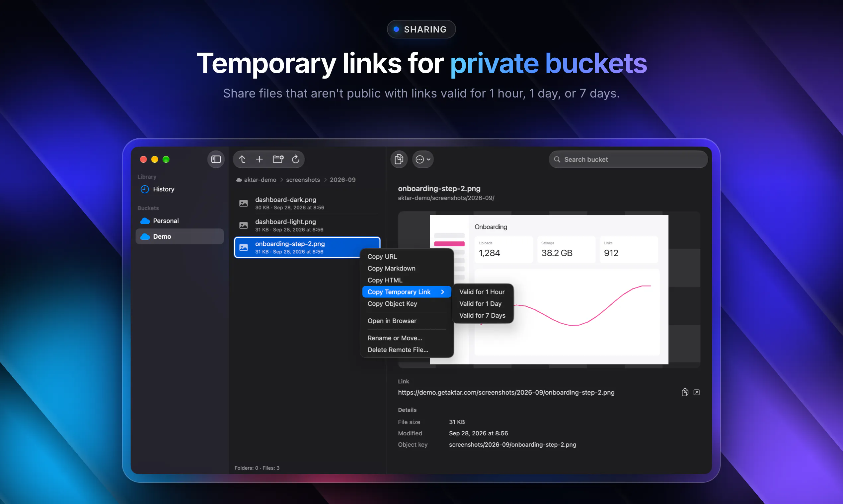Screen dimensions: 843x504
Task: Copy the link with the copy icon
Action: pyautogui.click(x=685, y=392)
